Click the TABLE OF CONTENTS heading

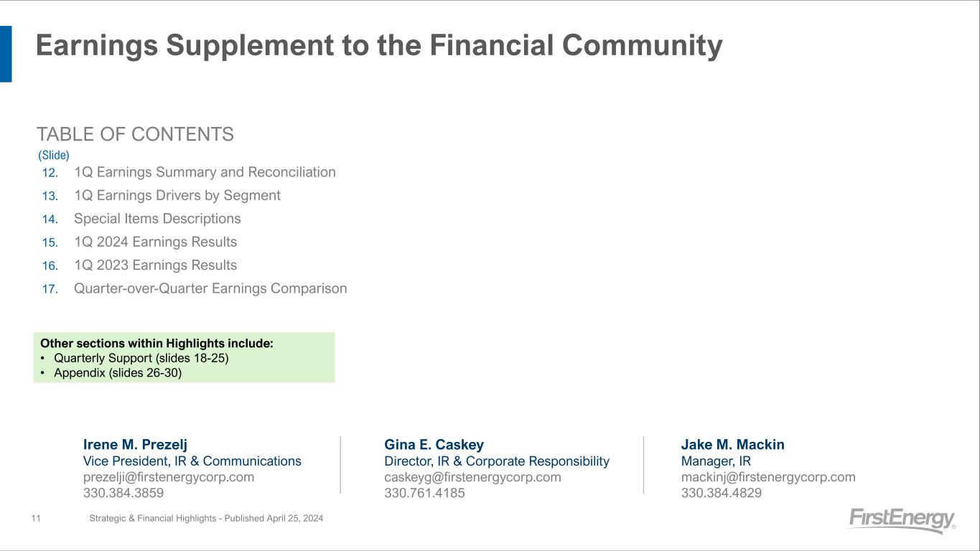135,134
